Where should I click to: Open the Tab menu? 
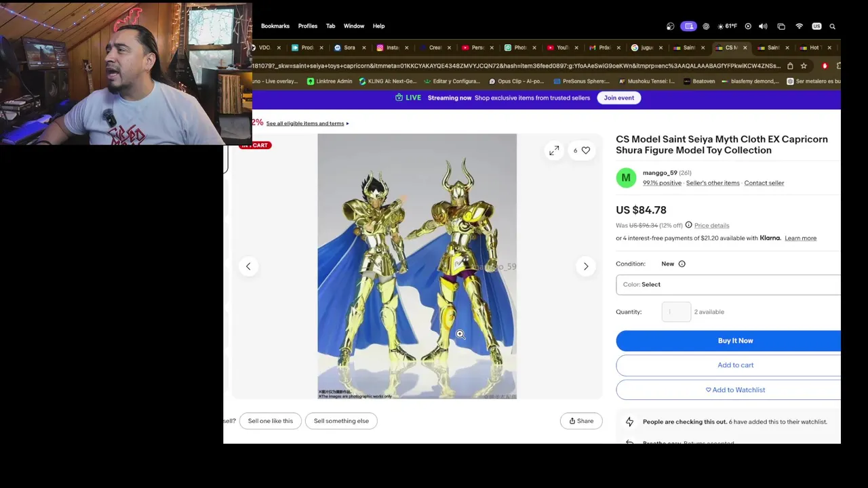pos(330,26)
